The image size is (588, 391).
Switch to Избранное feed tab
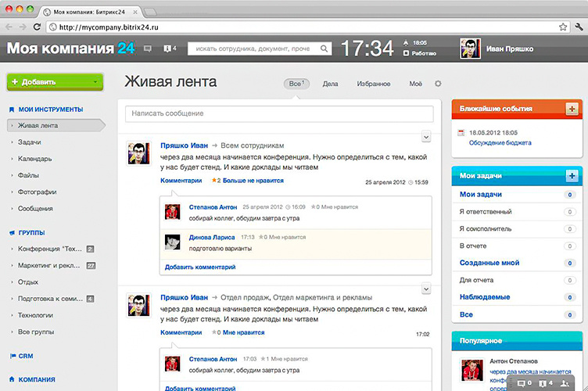point(374,84)
